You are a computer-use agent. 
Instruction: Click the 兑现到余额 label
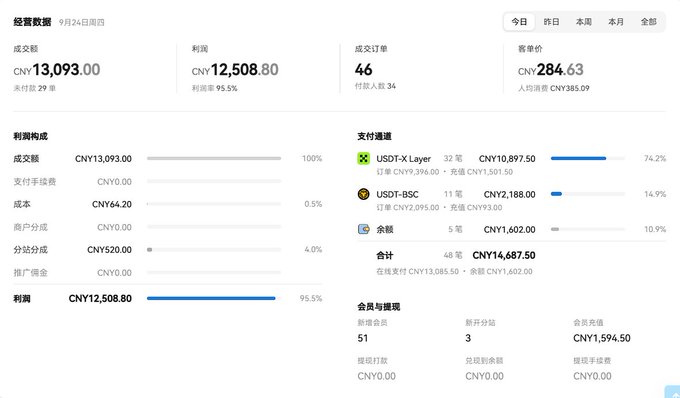[484, 360]
